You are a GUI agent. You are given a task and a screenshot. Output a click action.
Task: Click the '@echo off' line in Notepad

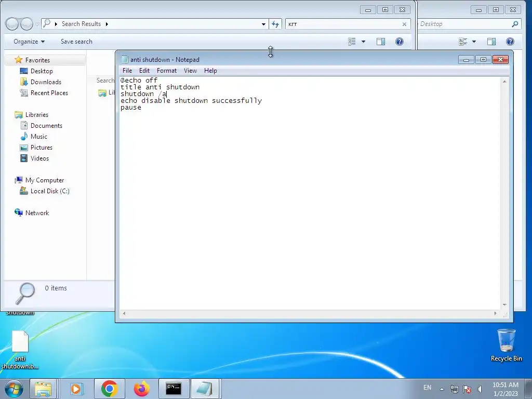coord(139,80)
